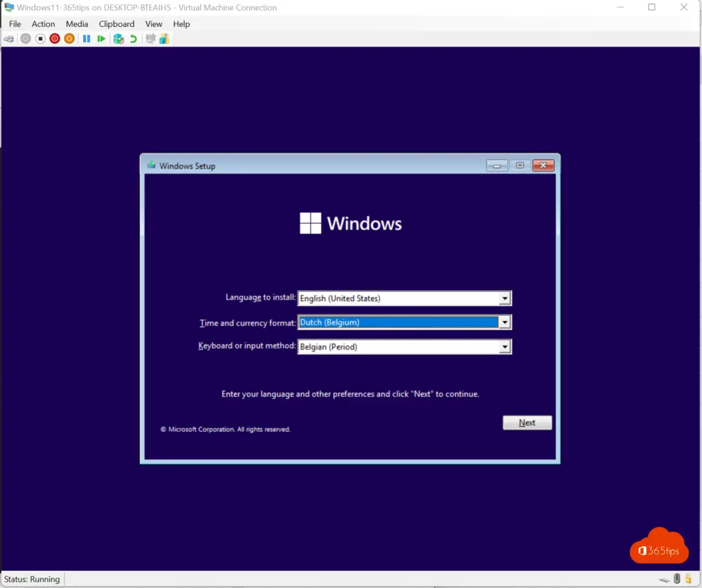This screenshot has height=588, width=702.
Task: Open the Help menu
Action: click(x=181, y=24)
